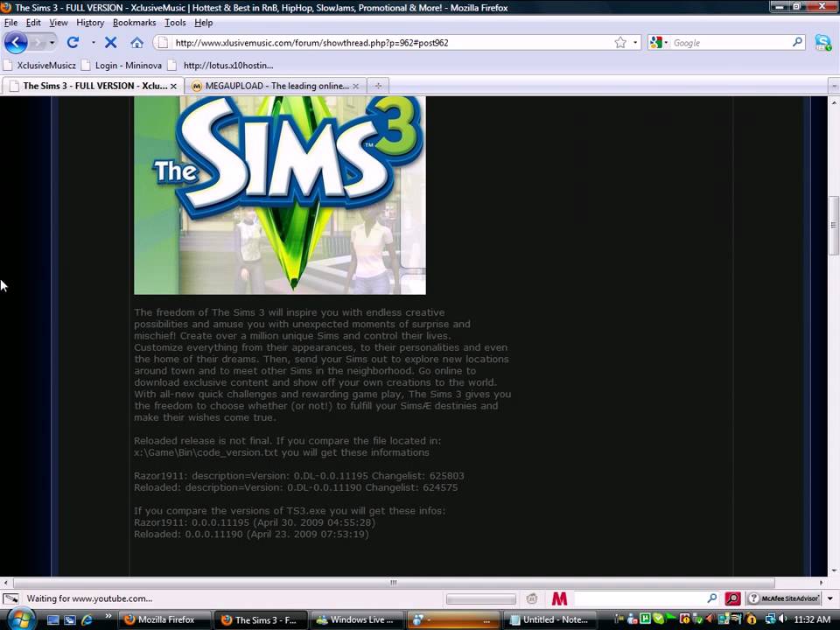Open a new tab with plus button
This screenshot has width=840, height=630.
(x=378, y=86)
